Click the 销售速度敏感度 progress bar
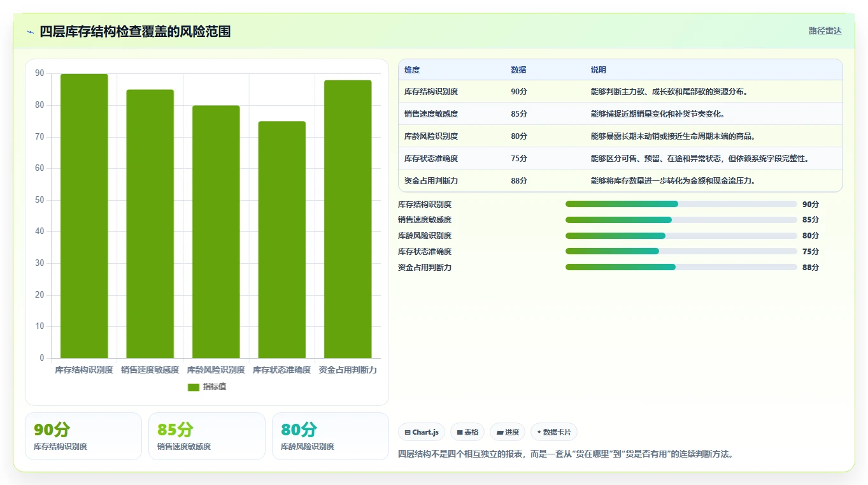Screen dimensions: 868x485 coord(681,220)
